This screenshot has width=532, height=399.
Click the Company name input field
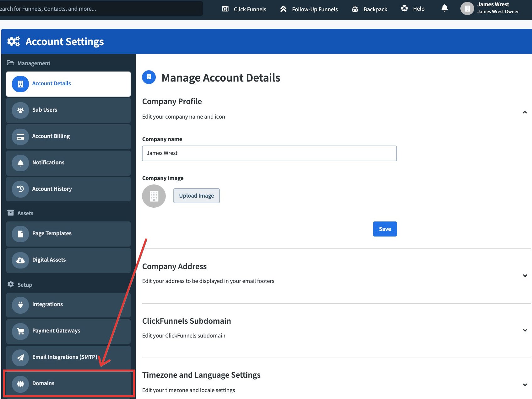point(269,153)
